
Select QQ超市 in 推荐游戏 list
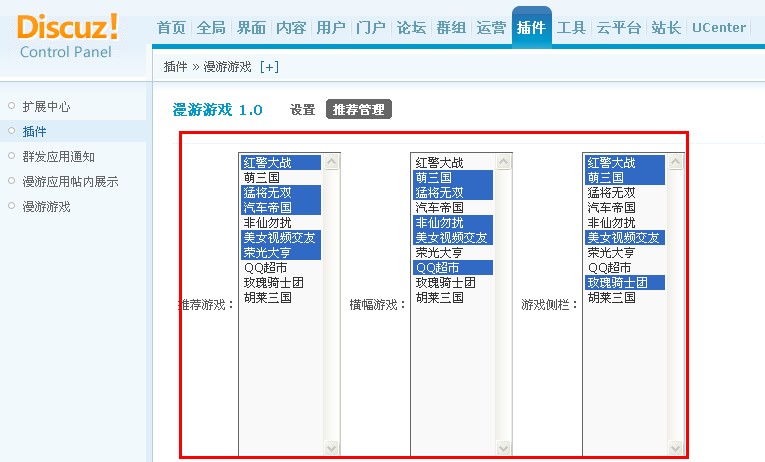(281, 267)
